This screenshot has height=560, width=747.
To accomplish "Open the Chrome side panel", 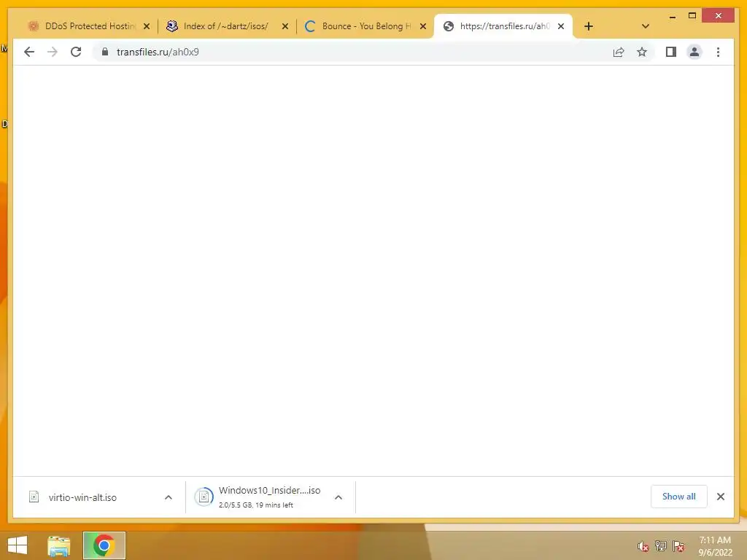I will 671,52.
